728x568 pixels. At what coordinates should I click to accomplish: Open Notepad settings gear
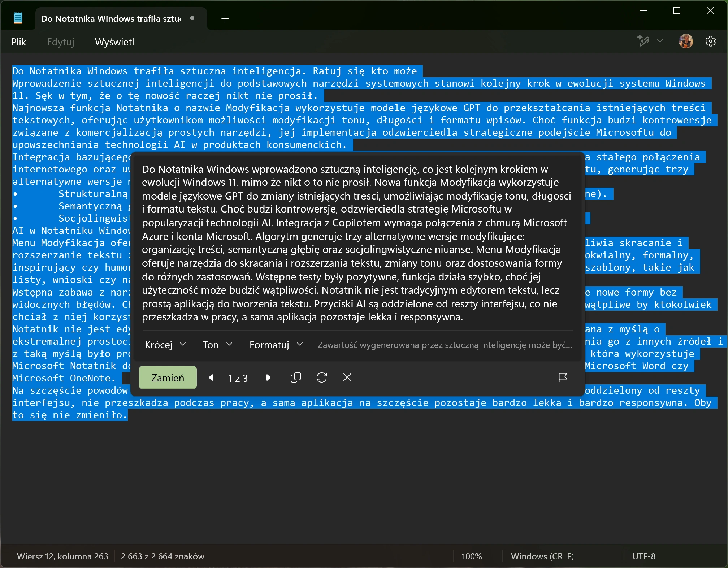coord(710,41)
